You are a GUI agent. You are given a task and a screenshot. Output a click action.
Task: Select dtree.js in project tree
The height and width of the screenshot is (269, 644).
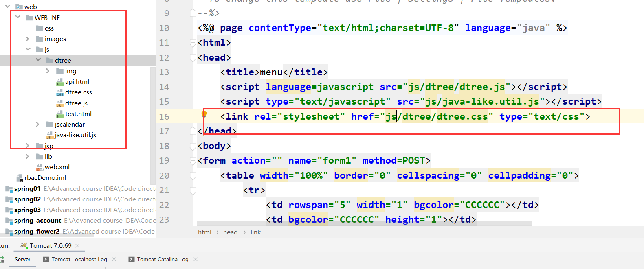point(76,103)
